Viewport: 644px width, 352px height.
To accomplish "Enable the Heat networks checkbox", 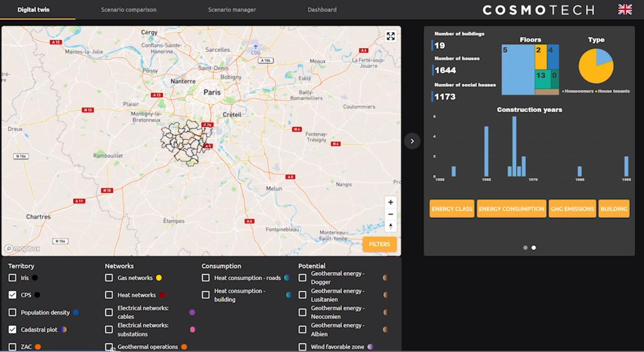I will pyautogui.click(x=109, y=295).
